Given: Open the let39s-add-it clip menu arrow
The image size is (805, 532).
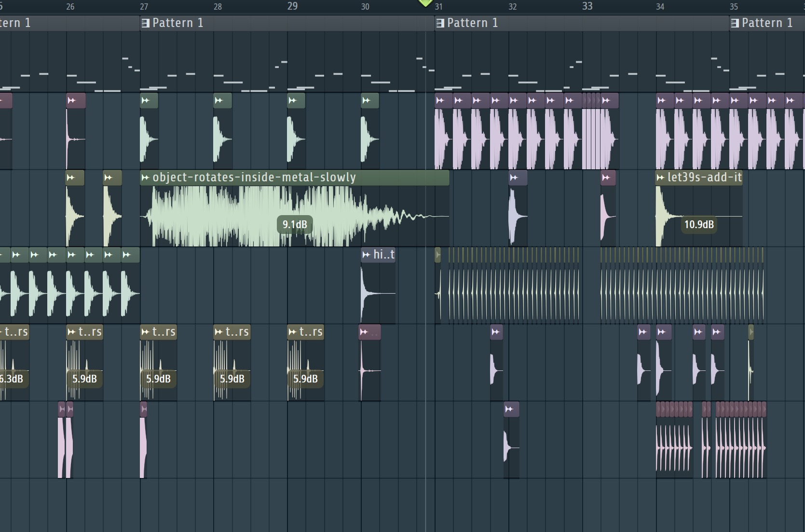Looking at the screenshot, I should [660, 177].
